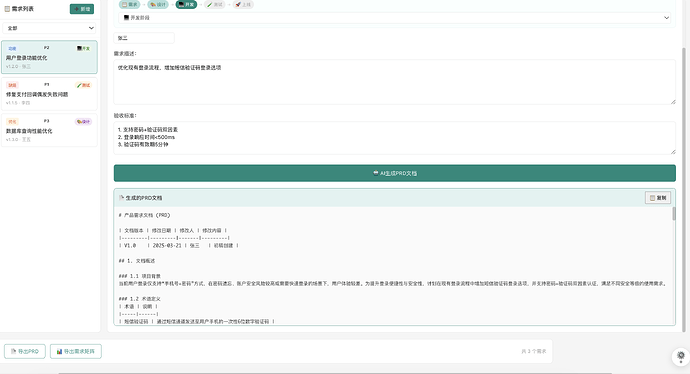Click the P2 priority label
Image resolution: width=690 pixels, height=374 pixels.
coord(47,48)
